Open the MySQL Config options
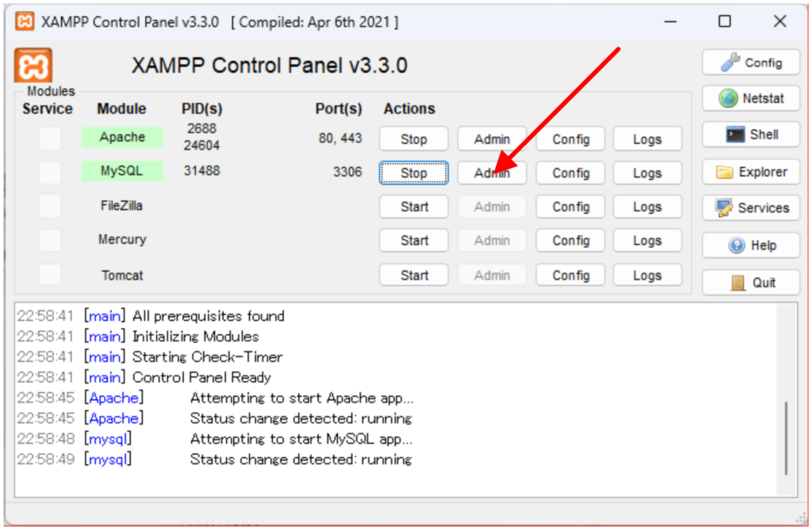Image resolution: width=812 pixels, height=530 pixels. tap(570, 173)
